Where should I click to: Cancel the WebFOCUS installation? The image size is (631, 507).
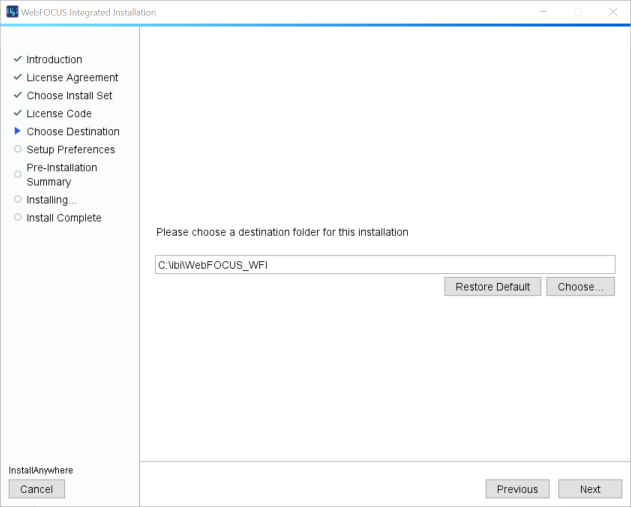[x=37, y=489]
